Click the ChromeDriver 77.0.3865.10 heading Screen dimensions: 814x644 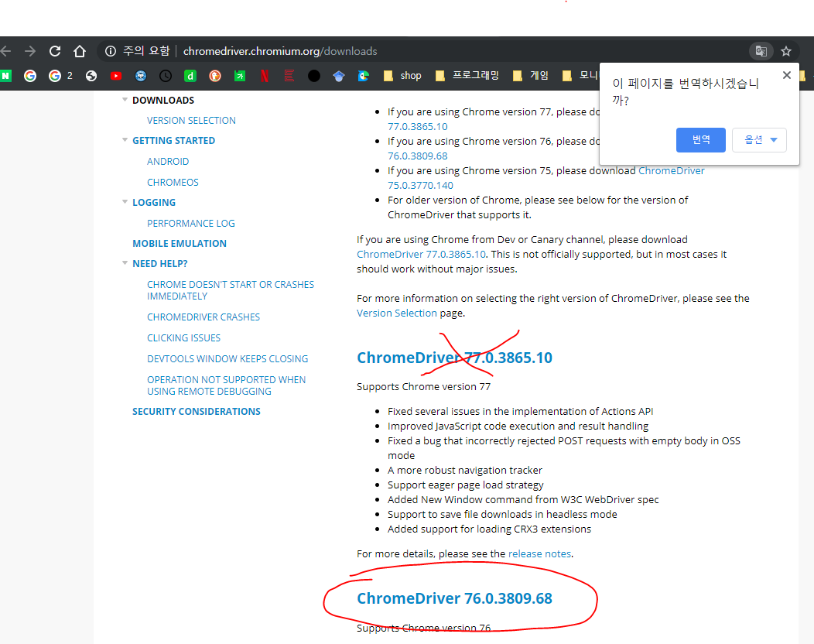pyautogui.click(x=454, y=358)
